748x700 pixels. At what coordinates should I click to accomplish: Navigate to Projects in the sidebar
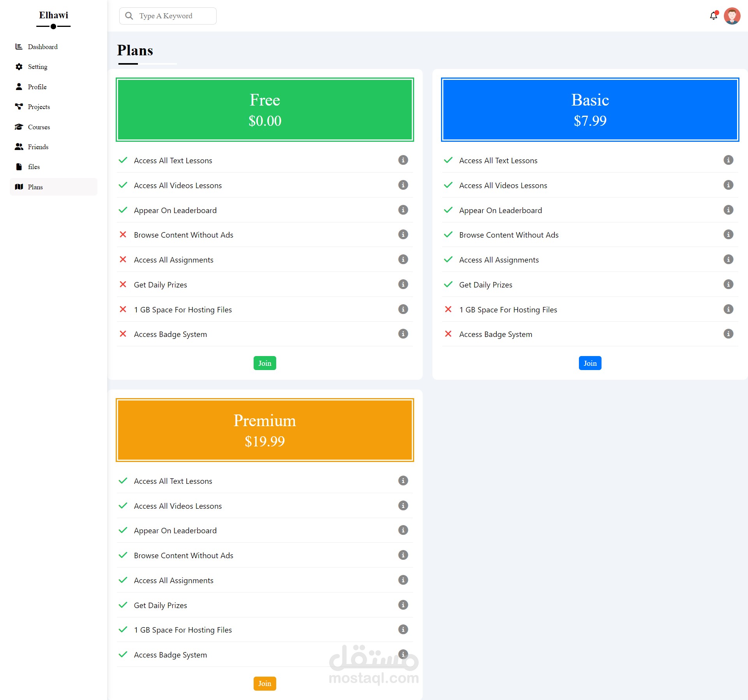[x=39, y=107]
